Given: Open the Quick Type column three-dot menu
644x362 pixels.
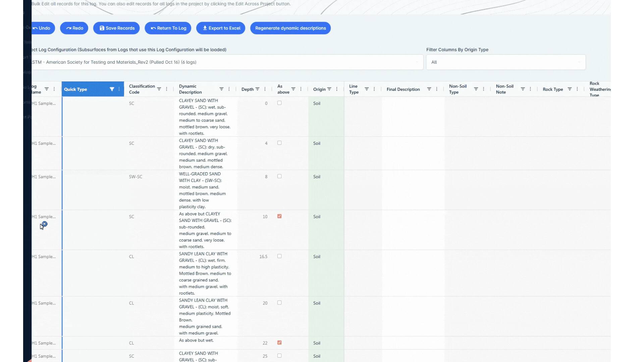Looking at the screenshot, I should tap(119, 89).
